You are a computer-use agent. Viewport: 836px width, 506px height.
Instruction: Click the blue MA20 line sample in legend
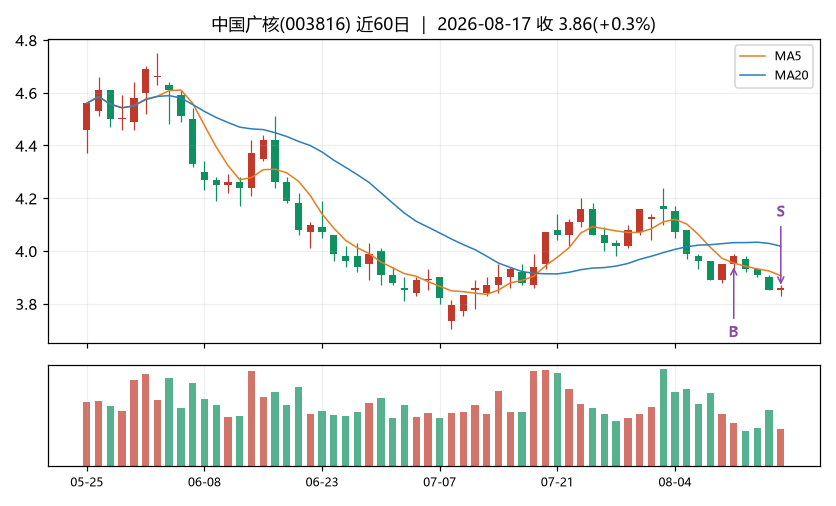pyautogui.click(x=753, y=75)
